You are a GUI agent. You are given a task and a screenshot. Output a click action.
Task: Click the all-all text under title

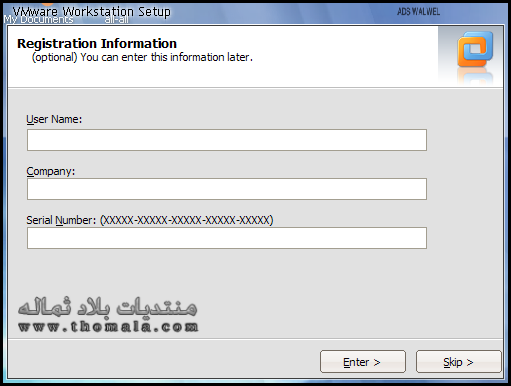point(116,20)
